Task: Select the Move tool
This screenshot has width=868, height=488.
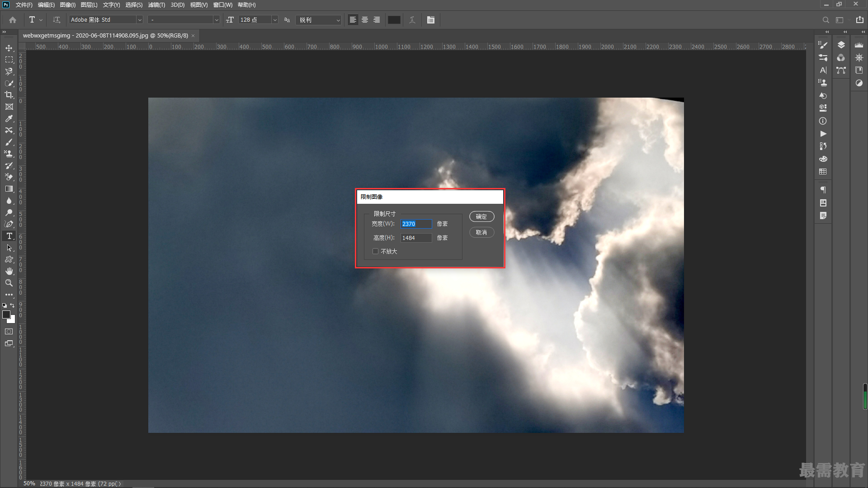Action: click(x=9, y=48)
